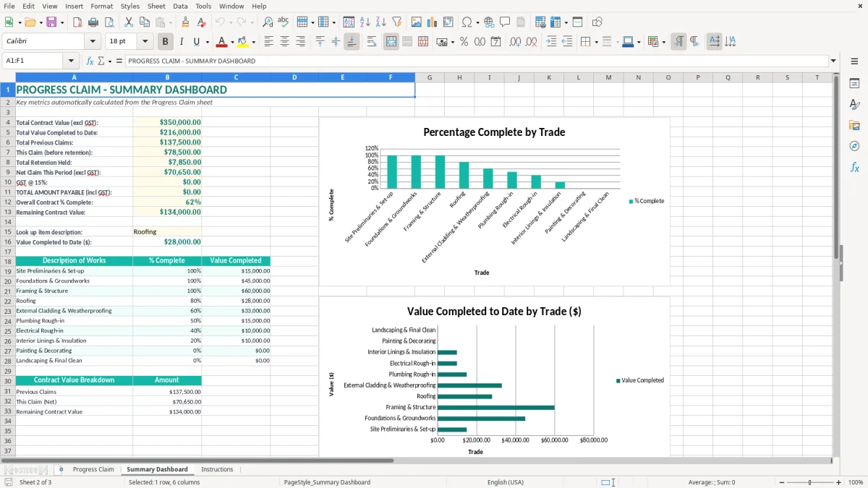868x488 pixels.
Task: Align text to the right
Action: click(x=301, y=42)
